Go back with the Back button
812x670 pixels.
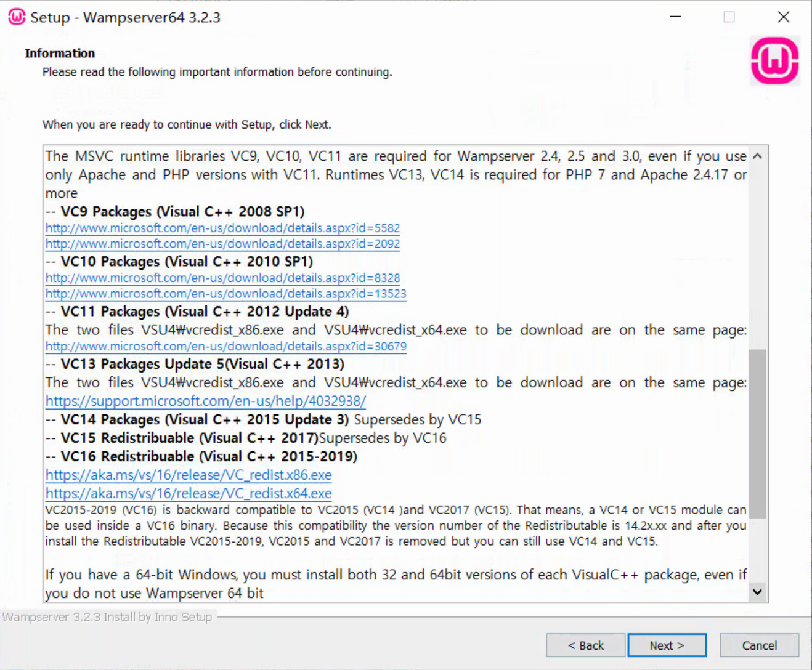(x=585, y=645)
